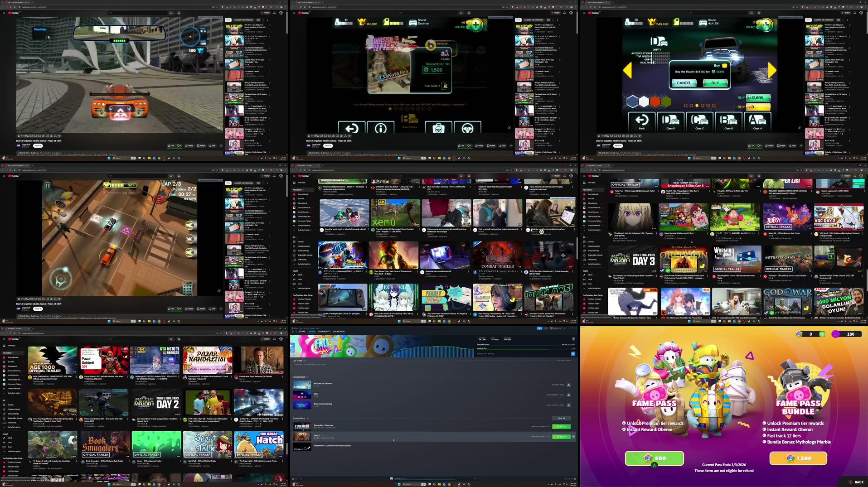Image resolution: width=868 pixels, height=487 pixels.
Task: Click the Oluştur (Create) icon on YouTube
Action: (266, 13)
